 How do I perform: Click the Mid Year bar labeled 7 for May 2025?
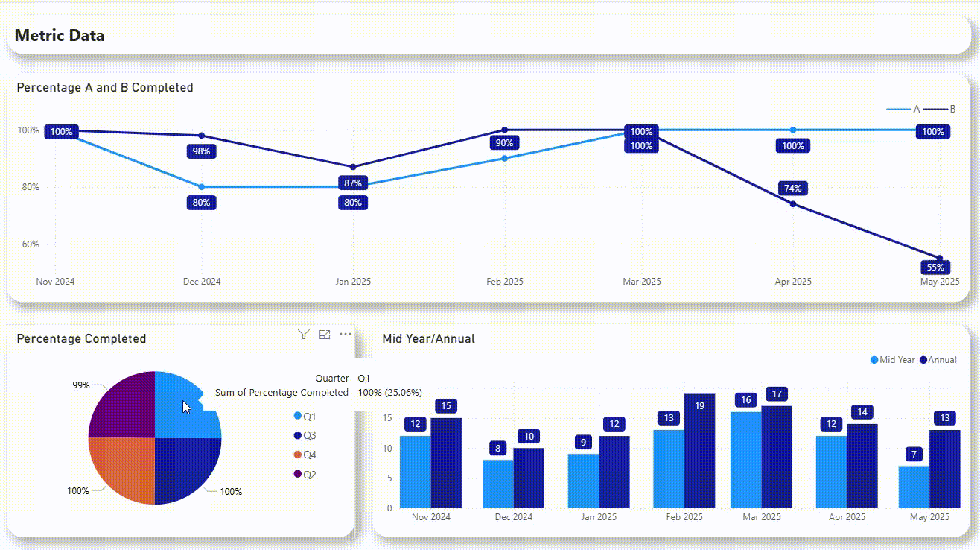pyautogui.click(x=914, y=487)
